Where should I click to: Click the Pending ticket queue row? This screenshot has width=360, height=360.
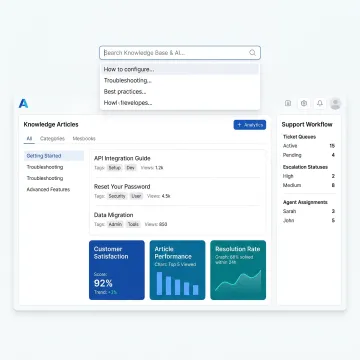(x=309, y=155)
